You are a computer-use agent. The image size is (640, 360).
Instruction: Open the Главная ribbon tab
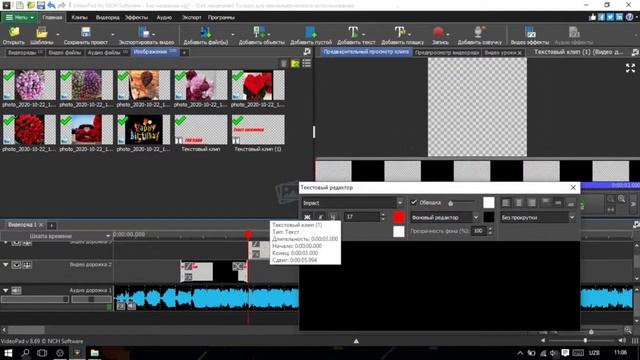tap(52, 18)
